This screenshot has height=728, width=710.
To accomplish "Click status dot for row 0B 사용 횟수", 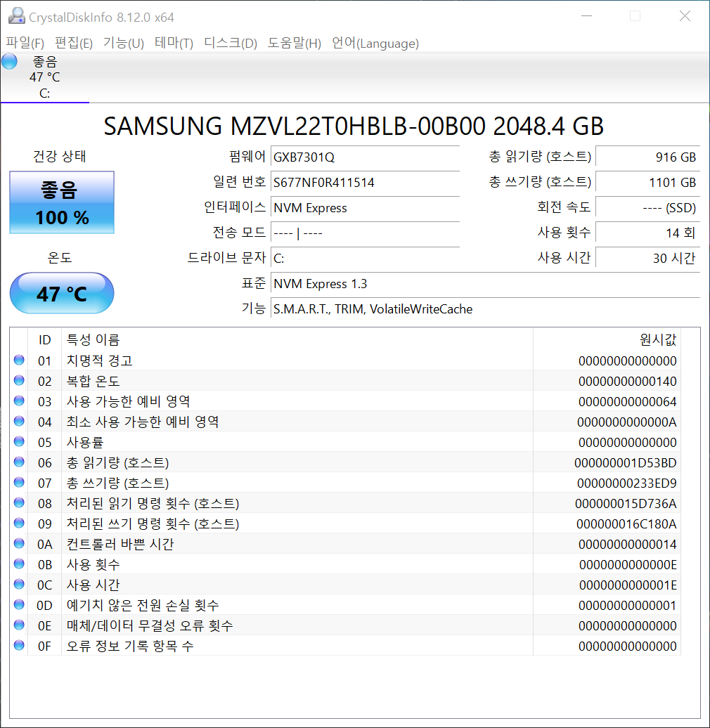I will tap(19, 564).
